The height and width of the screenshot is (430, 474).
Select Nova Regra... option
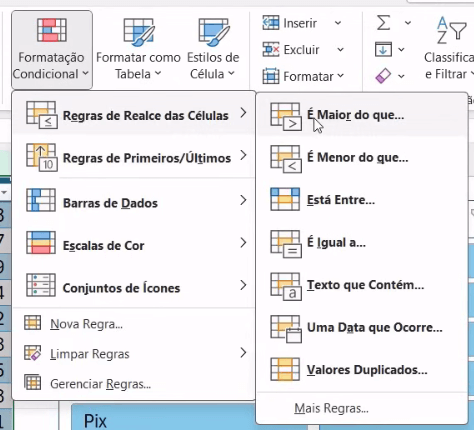click(134, 324)
